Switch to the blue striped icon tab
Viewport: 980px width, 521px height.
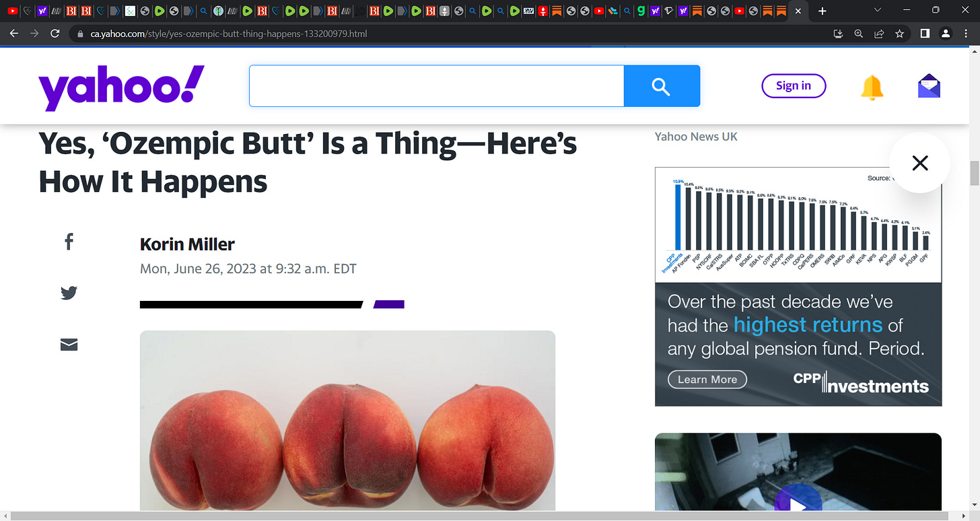tap(528, 11)
